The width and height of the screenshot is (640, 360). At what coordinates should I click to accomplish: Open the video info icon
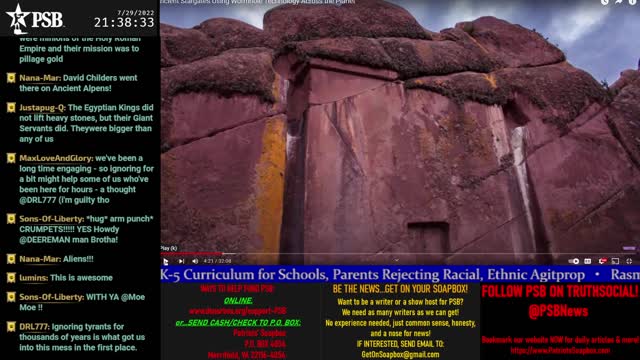pos(633,2)
